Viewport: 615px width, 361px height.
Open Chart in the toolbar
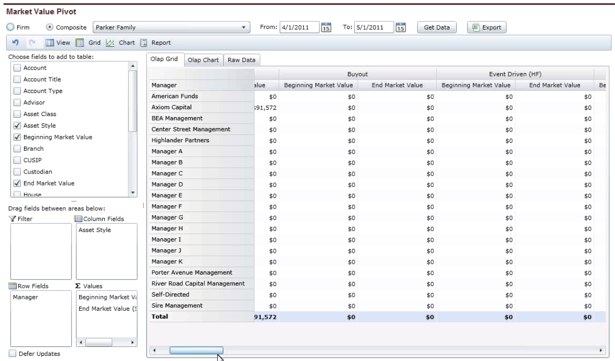pos(120,43)
